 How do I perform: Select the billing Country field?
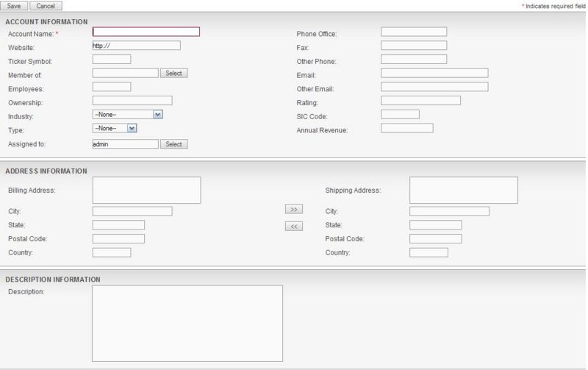111,252
